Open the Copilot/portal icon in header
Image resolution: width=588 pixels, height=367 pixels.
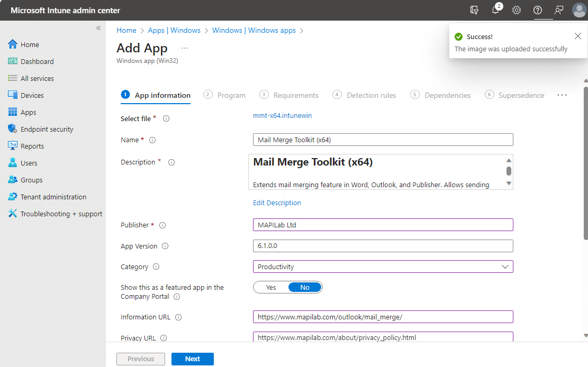tap(474, 10)
